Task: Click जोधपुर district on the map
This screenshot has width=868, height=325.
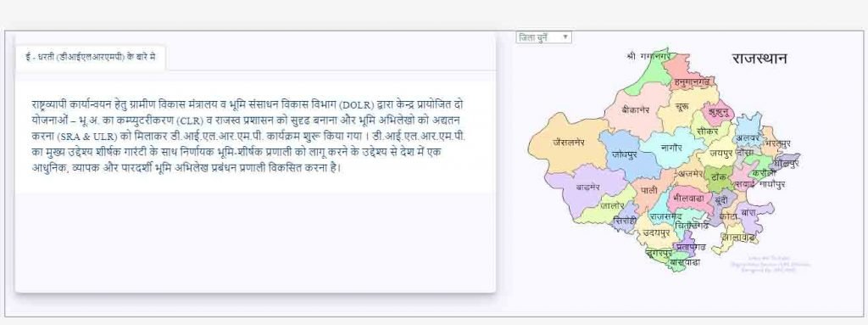Action: (x=625, y=154)
